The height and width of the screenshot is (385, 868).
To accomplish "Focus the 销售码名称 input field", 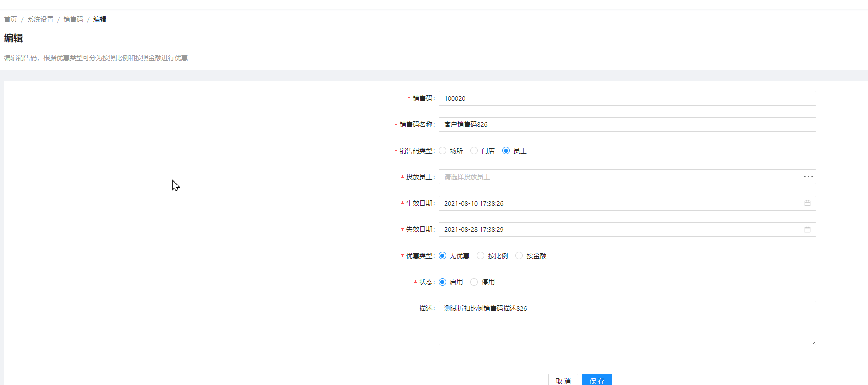I will click(x=627, y=124).
